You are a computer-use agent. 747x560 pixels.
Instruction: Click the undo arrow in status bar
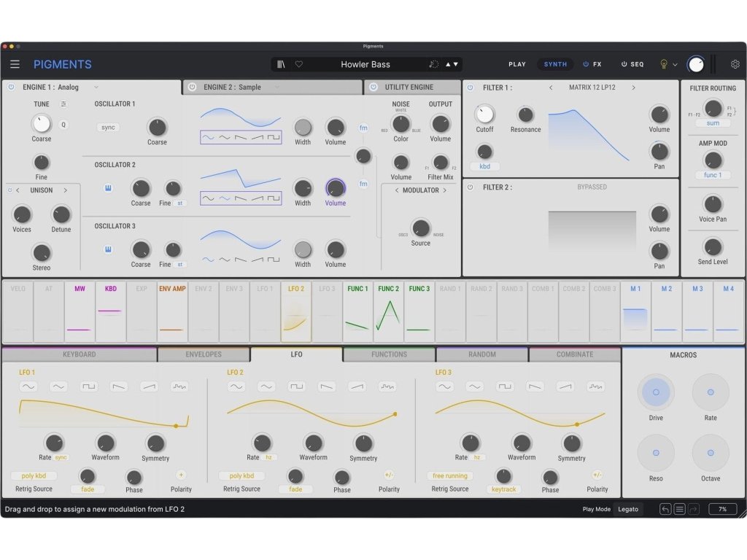(665, 509)
